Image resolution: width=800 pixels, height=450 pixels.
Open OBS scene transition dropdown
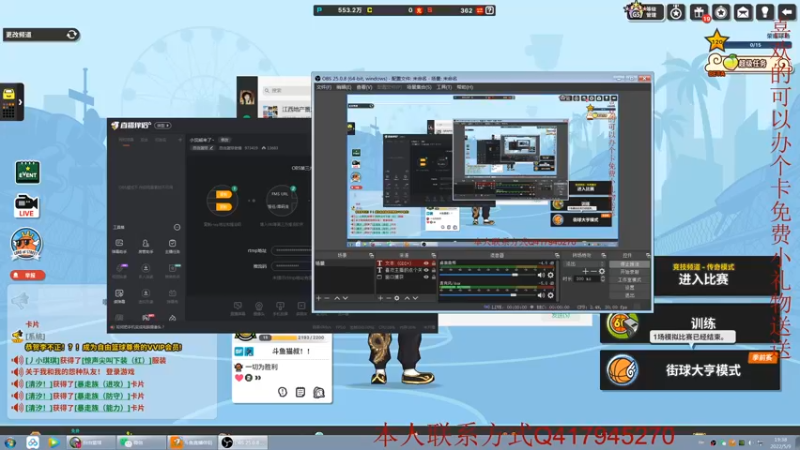point(585,264)
